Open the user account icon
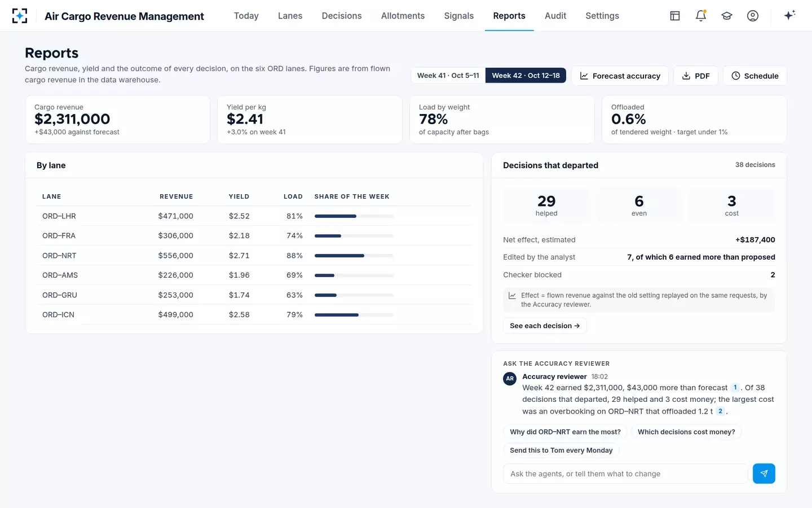The image size is (812, 508). point(753,16)
